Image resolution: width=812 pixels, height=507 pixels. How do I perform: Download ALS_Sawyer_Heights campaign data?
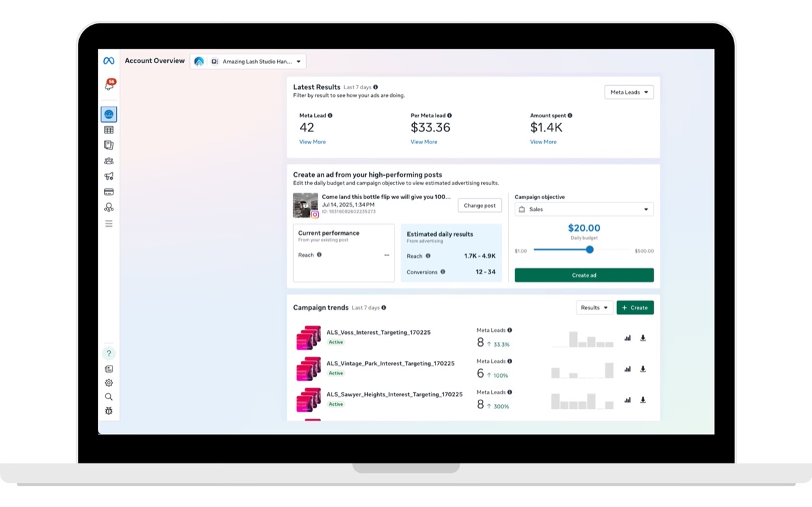click(643, 400)
